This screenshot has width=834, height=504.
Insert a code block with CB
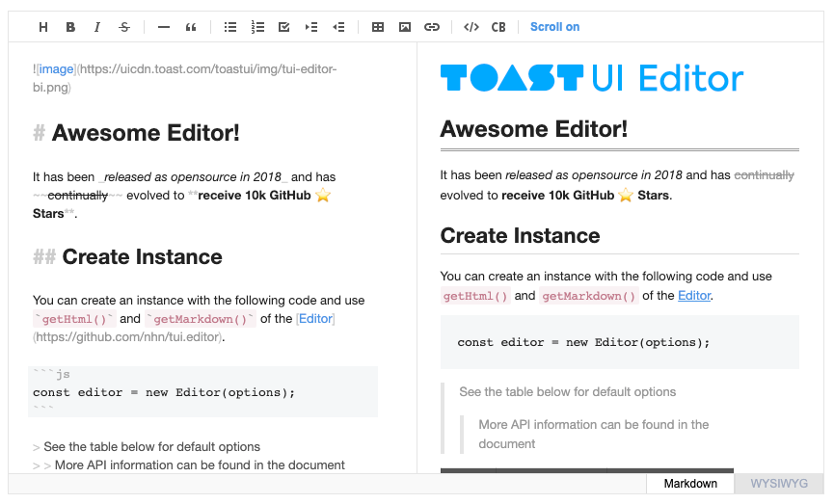click(x=498, y=27)
